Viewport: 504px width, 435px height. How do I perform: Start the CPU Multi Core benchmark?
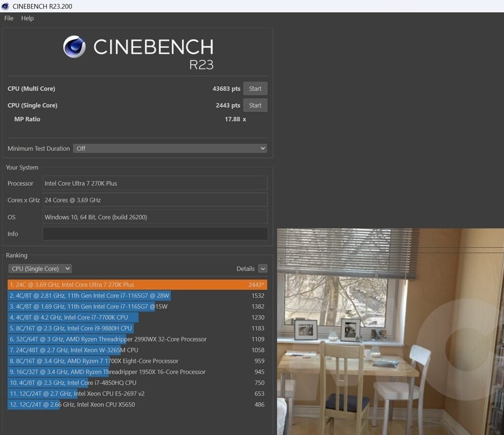click(255, 88)
